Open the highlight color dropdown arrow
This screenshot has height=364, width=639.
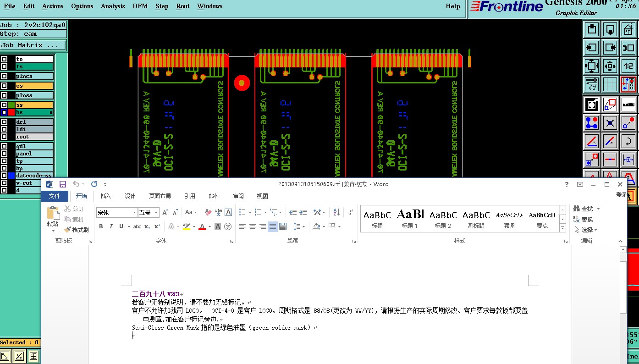[194, 226]
